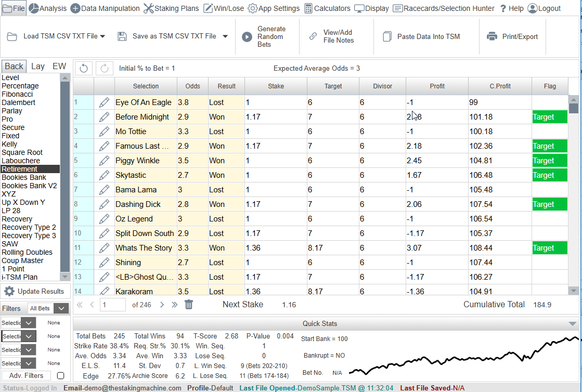Open the Calculators menu
The height and width of the screenshot is (392, 582).
327,8
